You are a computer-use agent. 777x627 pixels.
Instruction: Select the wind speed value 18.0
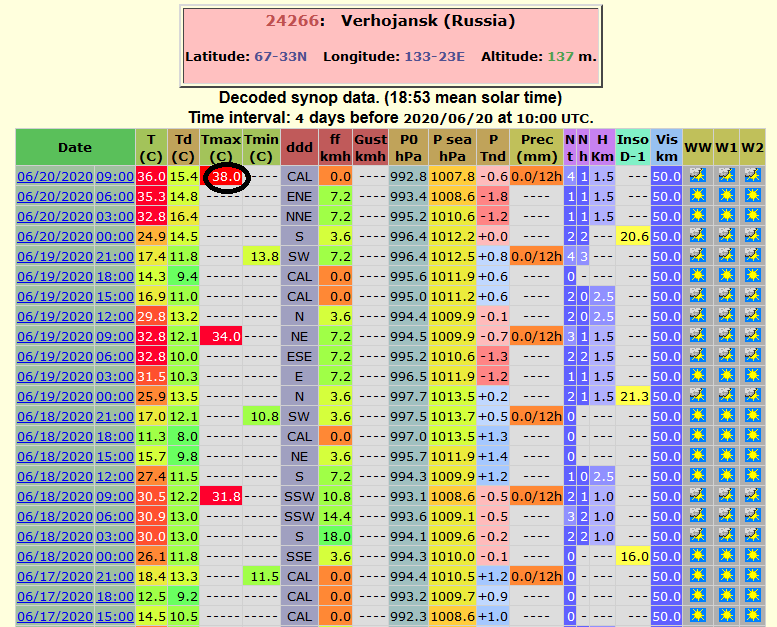337,536
